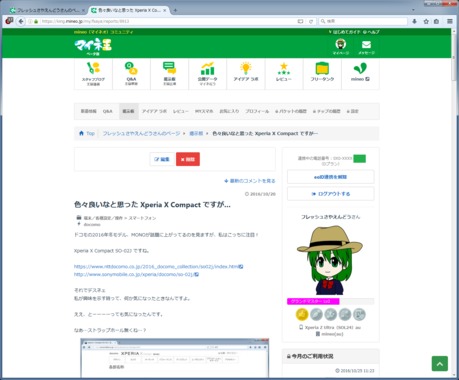
Task: Click the Top home breadcrumb icon
Action: (81, 133)
